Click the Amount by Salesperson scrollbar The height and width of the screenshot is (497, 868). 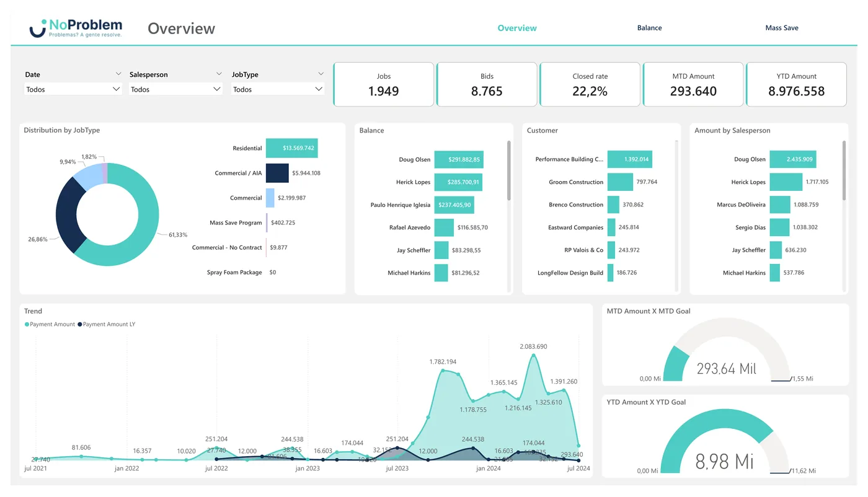[844, 170]
